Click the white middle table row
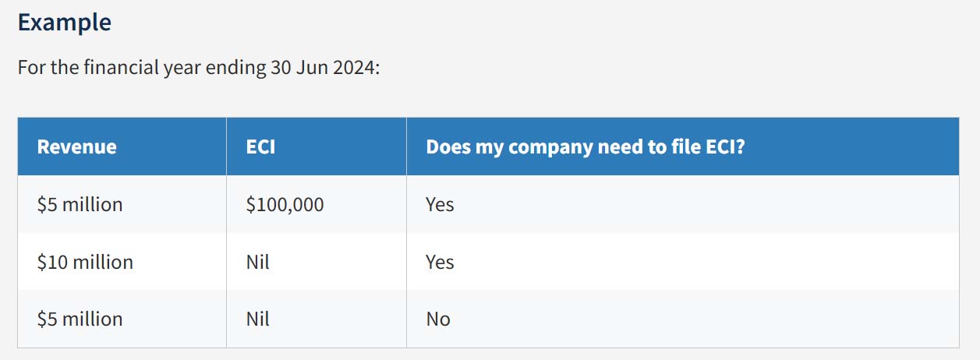This screenshot has width=980, height=360. pyautogui.click(x=488, y=262)
